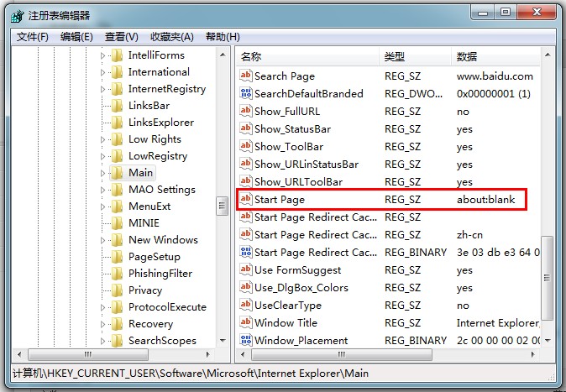Screen dimensions: 566x392
Task: Click the www.baidu.com data value
Action: click(x=495, y=76)
